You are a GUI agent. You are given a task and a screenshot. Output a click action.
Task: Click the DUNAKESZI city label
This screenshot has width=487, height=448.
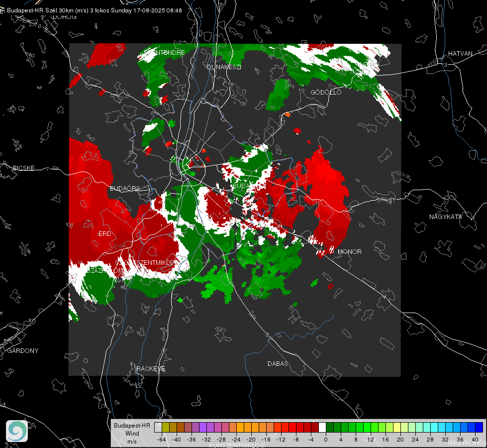(x=224, y=67)
